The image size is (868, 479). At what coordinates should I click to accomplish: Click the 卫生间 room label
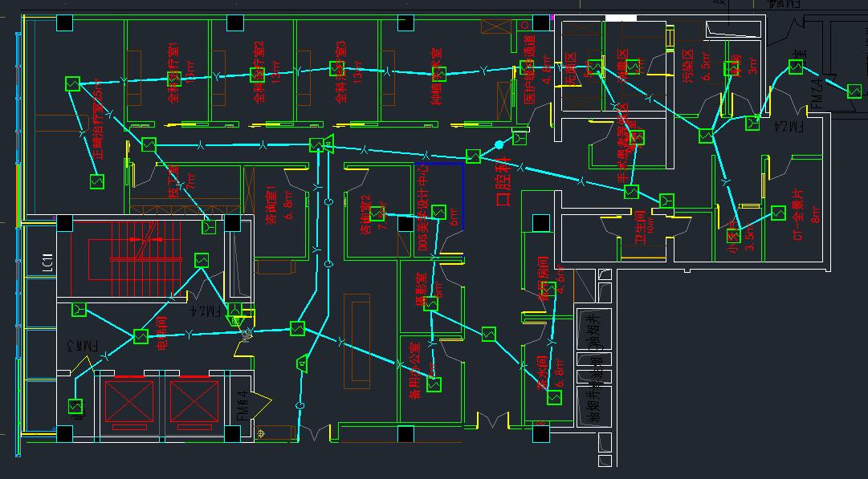pyautogui.click(x=640, y=228)
